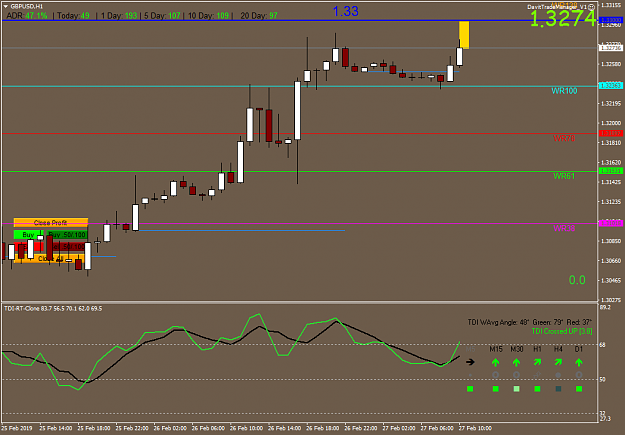Viewport: 625px width, 435px height.
Task: Click the dark teal square under H4
Action: pos(558,388)
